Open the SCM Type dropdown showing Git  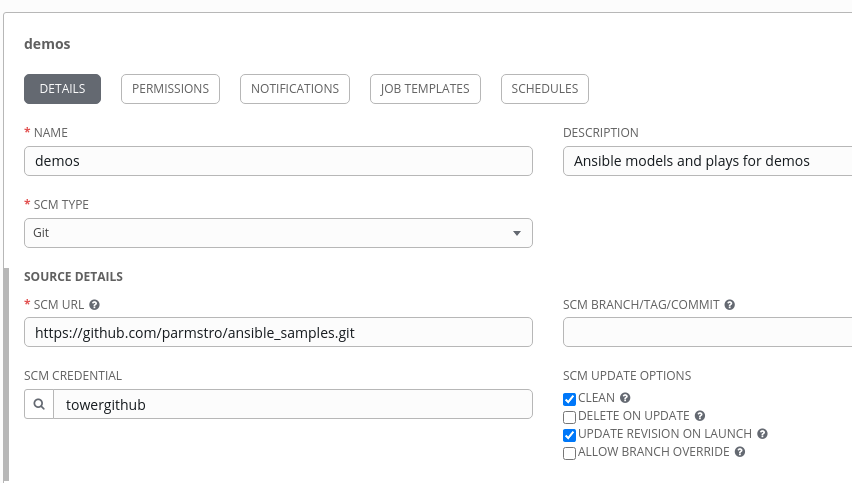click(x=278, y=232)
